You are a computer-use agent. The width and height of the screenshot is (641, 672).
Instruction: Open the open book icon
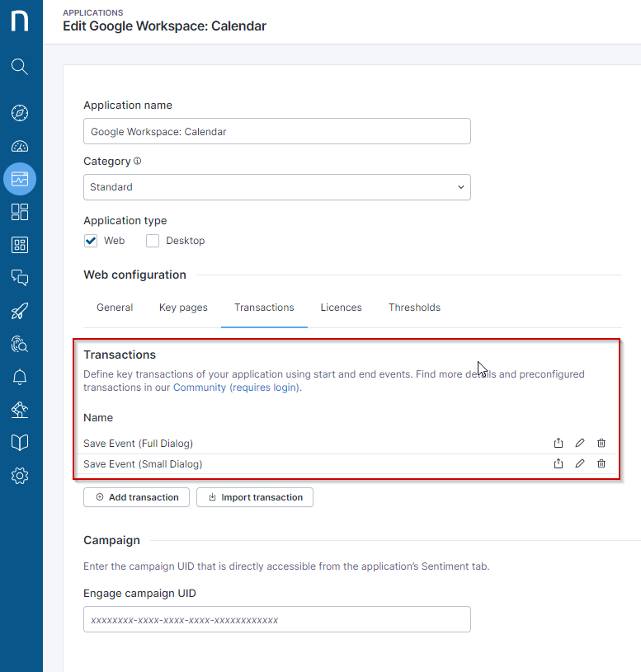[20, 443]
